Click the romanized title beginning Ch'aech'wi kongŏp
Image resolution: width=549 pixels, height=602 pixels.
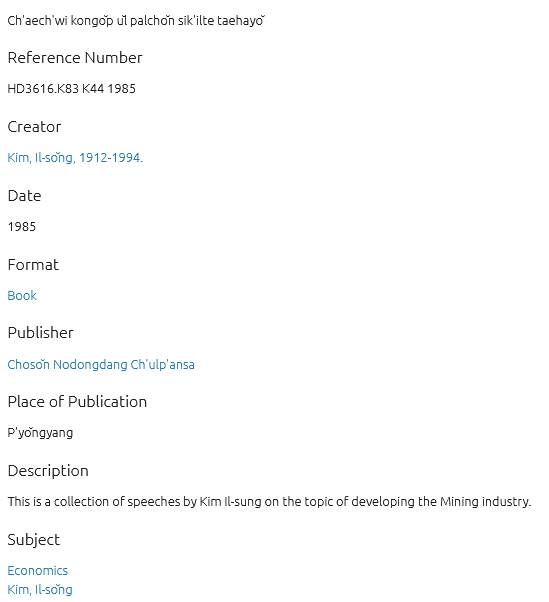click(136, 20)
